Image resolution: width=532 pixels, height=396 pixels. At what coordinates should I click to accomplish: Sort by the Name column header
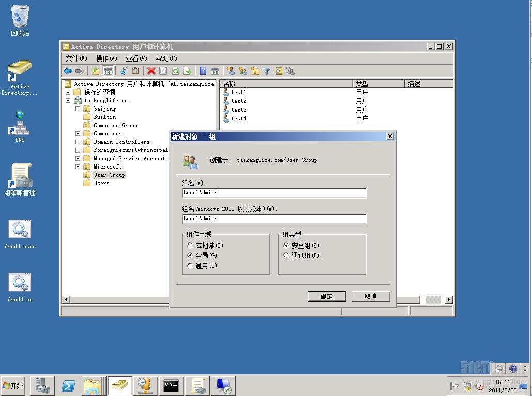pyautogui.click(x=286, y=83)
